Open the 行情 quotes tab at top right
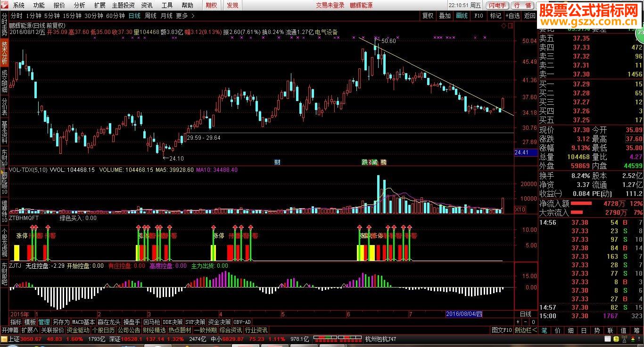Viewport: 644px width, 347px height. pyautogui.click(x=522, y=5)
